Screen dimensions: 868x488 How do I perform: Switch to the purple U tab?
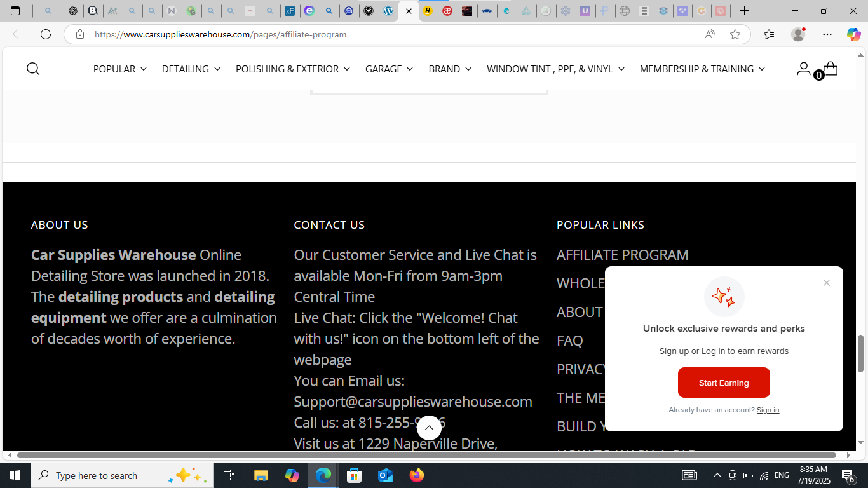click(585, 11)
